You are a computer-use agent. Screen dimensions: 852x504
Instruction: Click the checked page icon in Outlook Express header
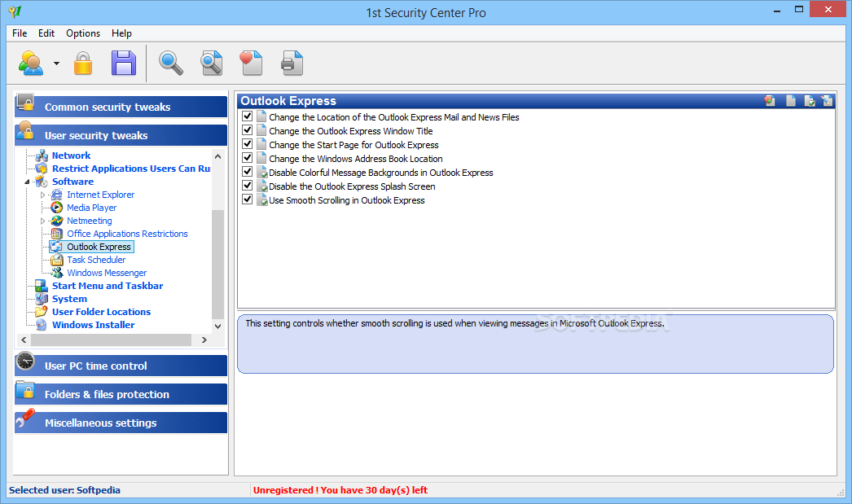(x=810, y=100)
